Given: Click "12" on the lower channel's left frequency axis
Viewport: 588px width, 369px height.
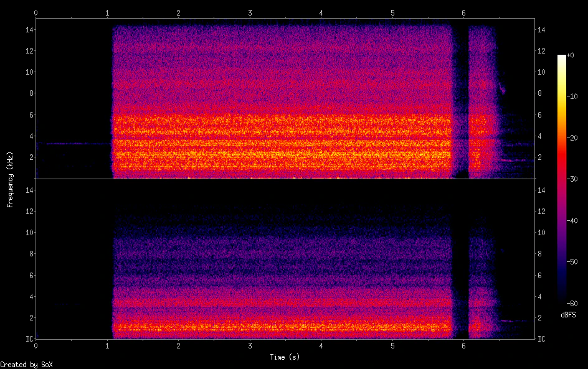Looking at the screenshot, I should pos(29,212).
